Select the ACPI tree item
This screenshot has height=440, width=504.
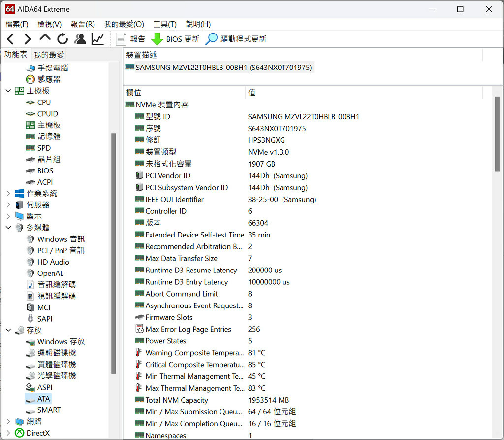pyautogui.click(x=39, y=182)
